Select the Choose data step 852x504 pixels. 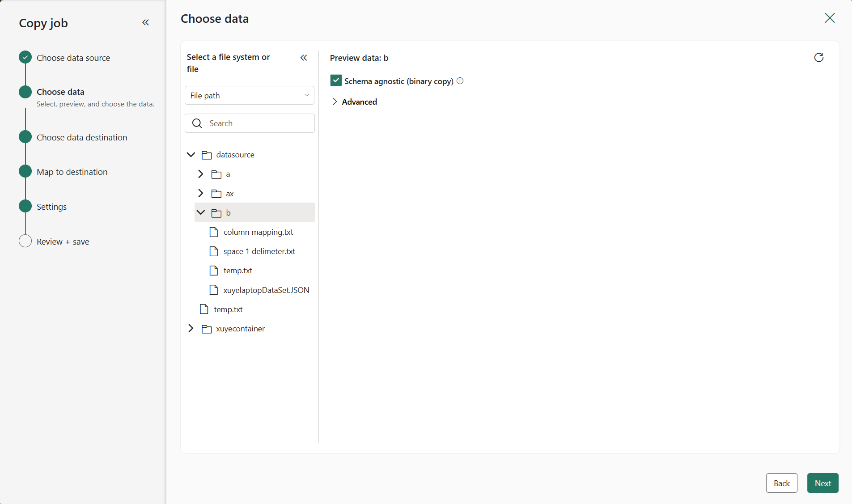60,92
